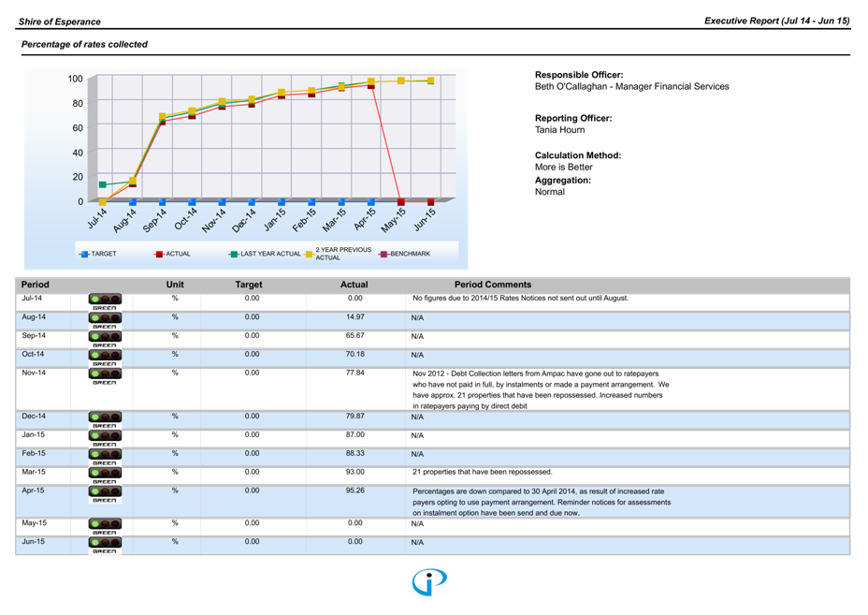Click the Dec-14 traffic light indicator
This screenshot has width=868, height=615.
point(105,417)
